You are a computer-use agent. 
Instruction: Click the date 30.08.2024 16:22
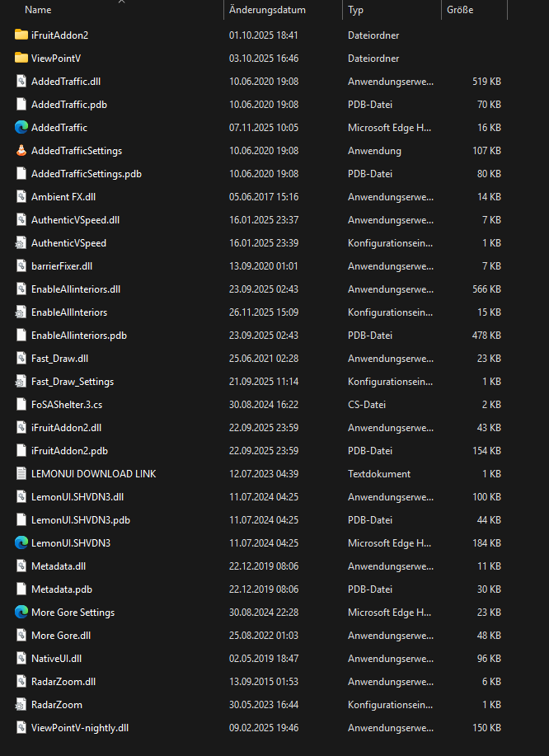click(x=264, y=405)
